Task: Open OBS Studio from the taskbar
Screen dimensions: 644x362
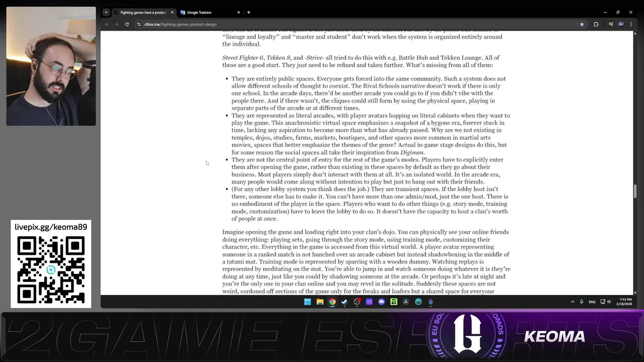Action: [x=357, y=302]
